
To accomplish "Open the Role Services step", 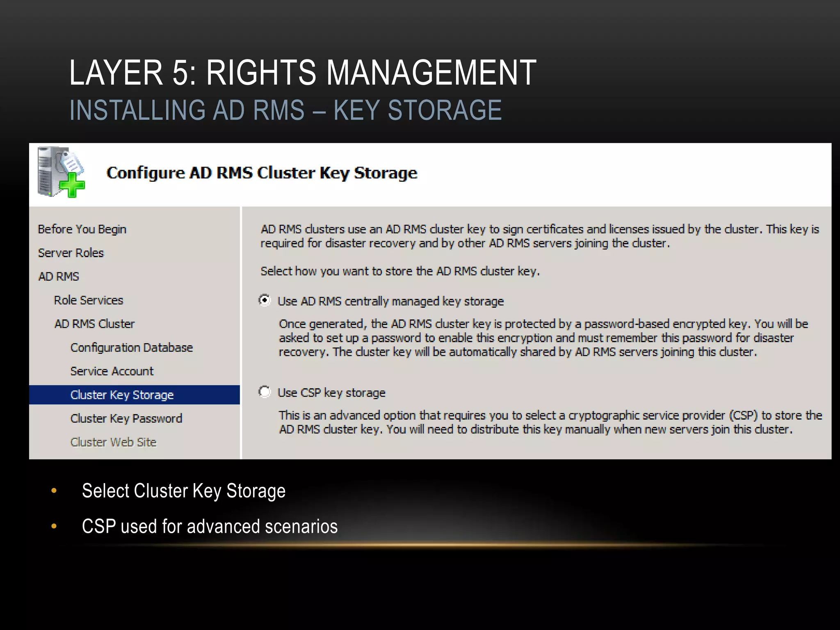I will (x=89, y=300).
